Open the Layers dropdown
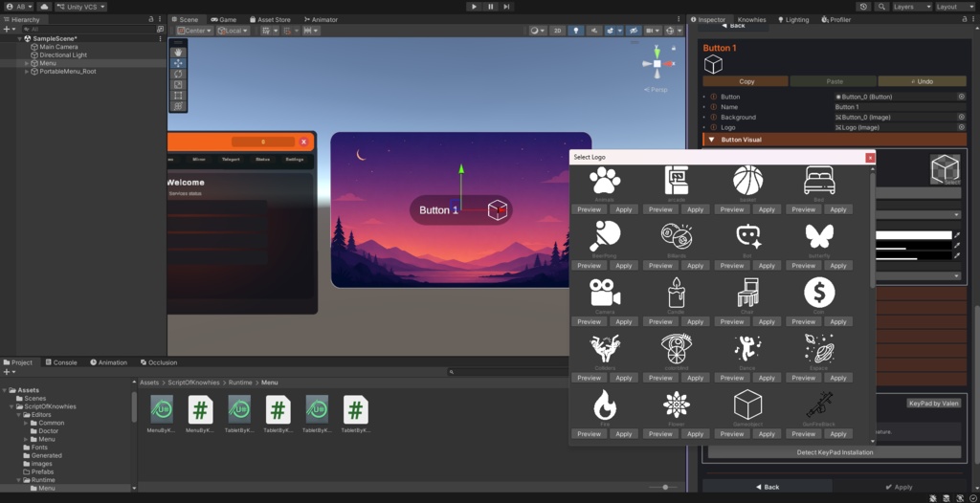The width and height of the screenshot is (980, 503). click(x=912, y=7)
